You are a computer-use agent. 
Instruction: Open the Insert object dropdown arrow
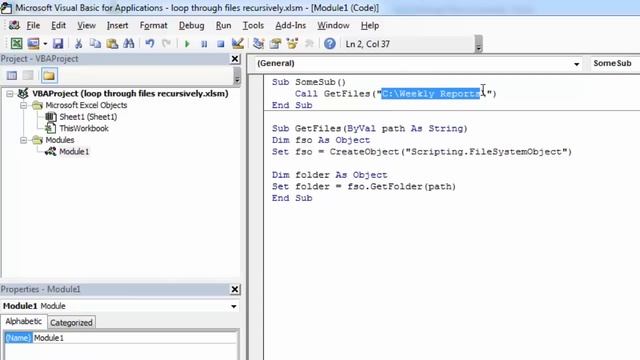[45, 44]
